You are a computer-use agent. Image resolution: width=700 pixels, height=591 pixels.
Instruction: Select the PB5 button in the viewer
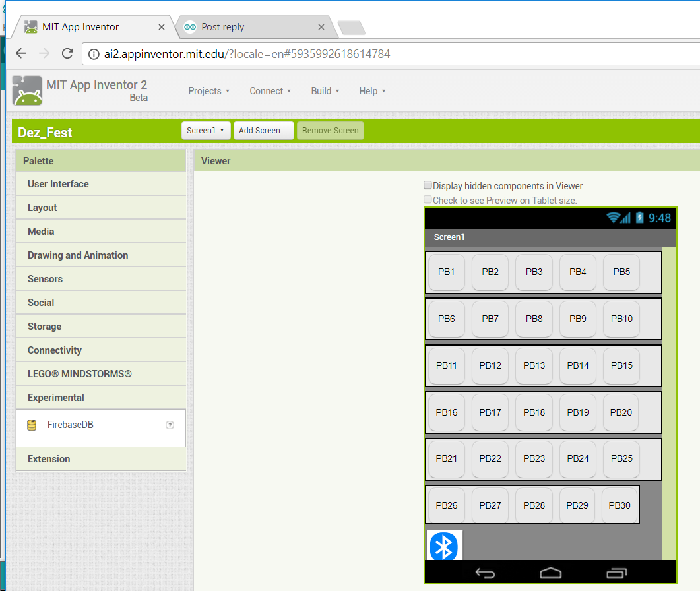[x=621, y=272]
